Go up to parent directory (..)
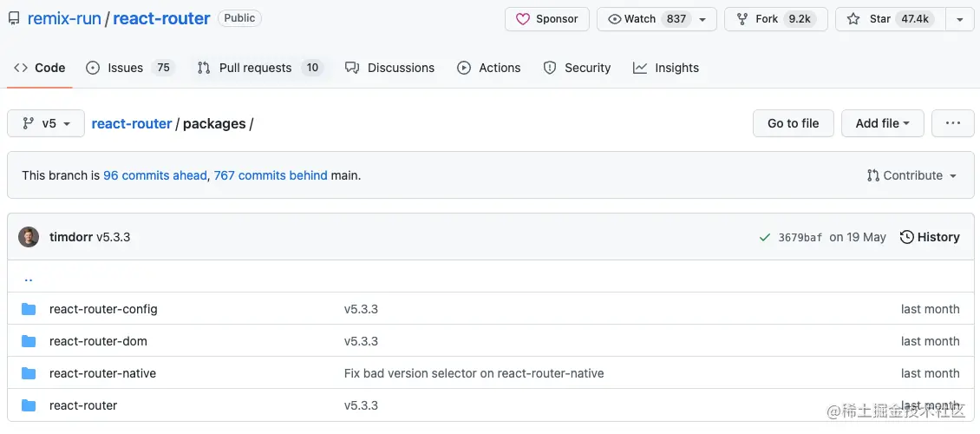 click(x=28, y=278)
